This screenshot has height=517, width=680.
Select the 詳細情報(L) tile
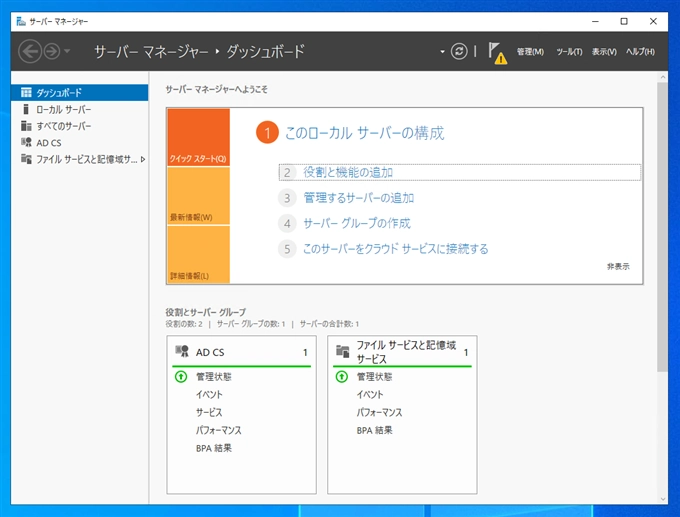coord(199,255)
